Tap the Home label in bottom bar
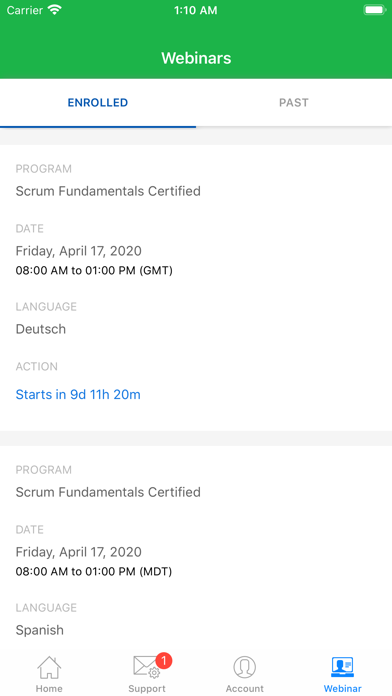Image resolution: width=392 pixels, height=696 pixels. (x=49, y=689)
